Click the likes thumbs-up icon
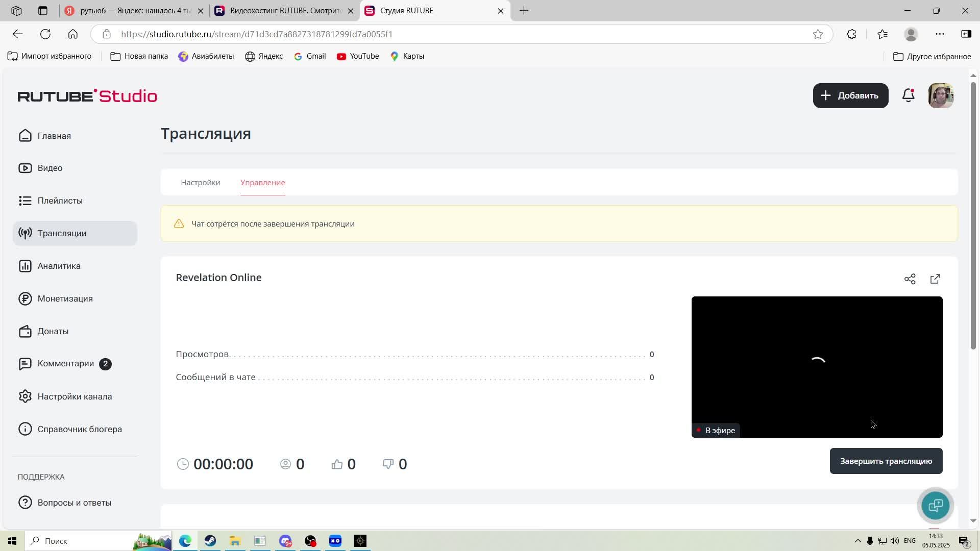Viewport: 980px width, 551px height. (337, 464)
